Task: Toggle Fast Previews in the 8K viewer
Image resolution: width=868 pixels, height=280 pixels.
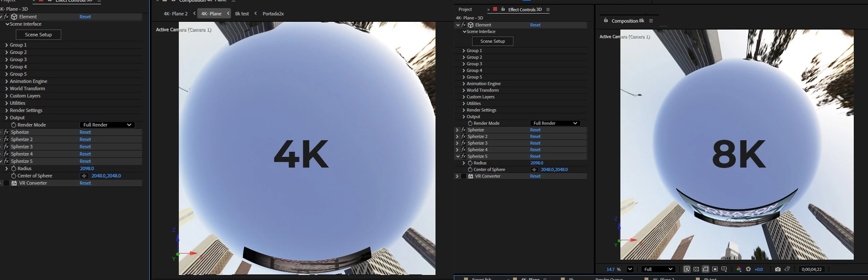Action: 687,269
